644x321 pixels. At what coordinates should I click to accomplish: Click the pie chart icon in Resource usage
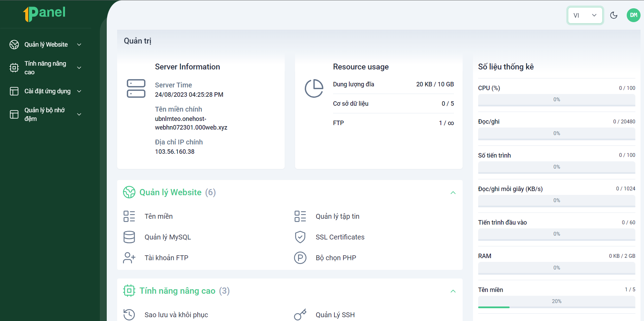314,88
